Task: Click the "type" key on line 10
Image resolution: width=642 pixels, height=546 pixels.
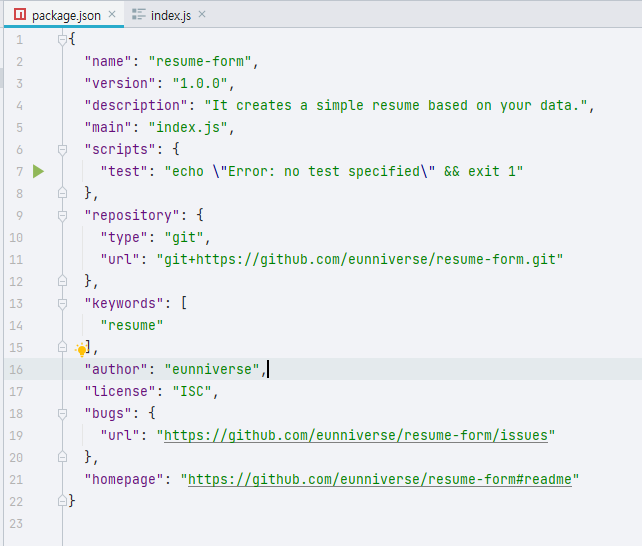Action: coord(124,237)
